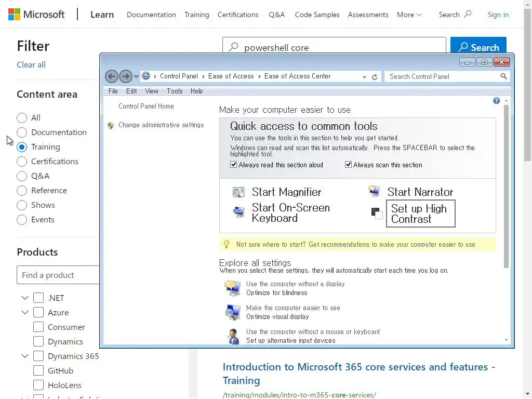
Task: Click the 'Use the computer without a display' icon
Action: (232, 288)
